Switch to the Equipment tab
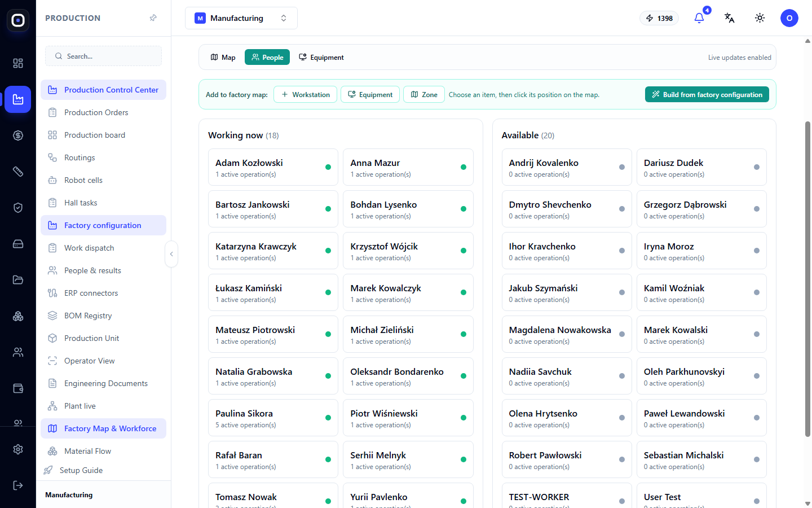This screenshot has height=508, width=812. [321, 57]
